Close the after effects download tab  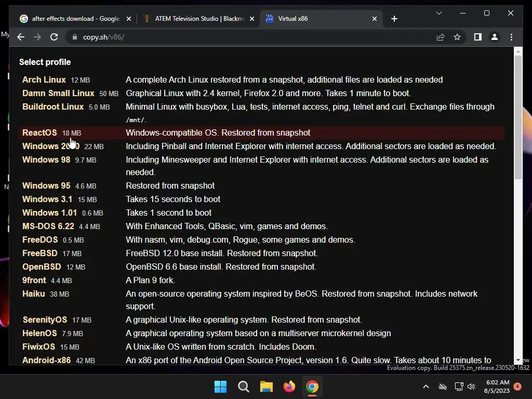click(129, 19)
